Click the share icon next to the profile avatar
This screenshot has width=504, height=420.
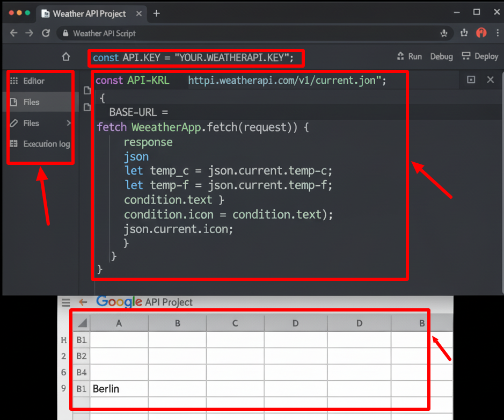(464, 32)
